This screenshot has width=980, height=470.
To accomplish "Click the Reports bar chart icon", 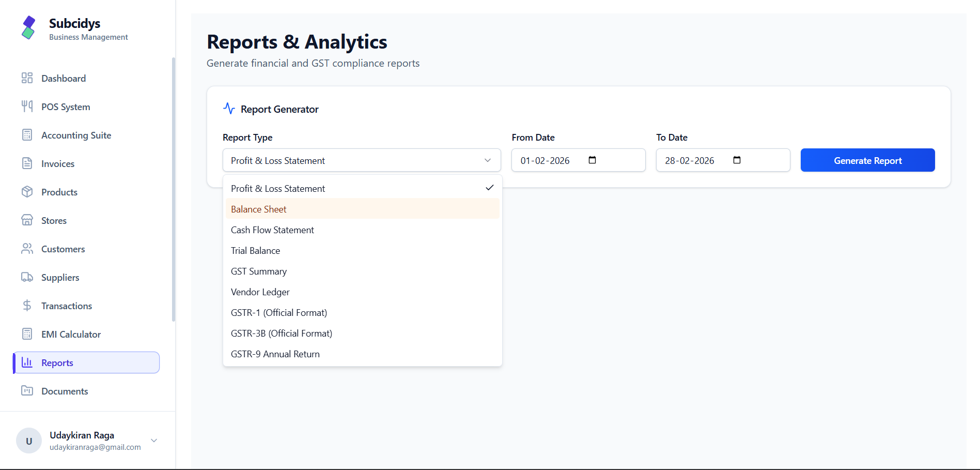I will click(27, 362).
